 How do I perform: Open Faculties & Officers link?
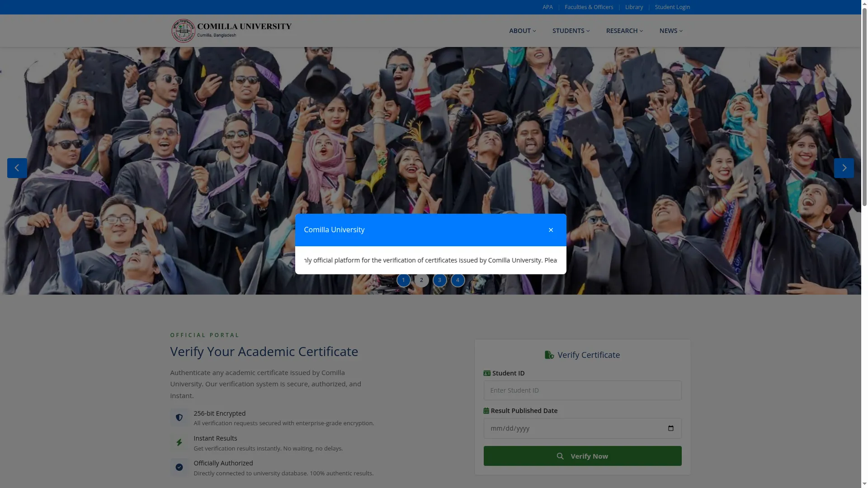point(589,7)
